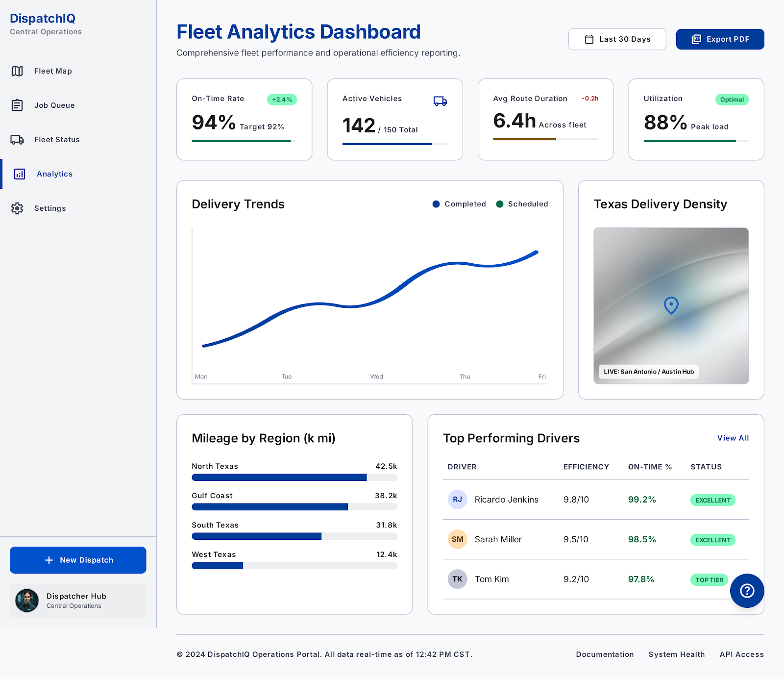Click the EXCELLENT badge for Sarah Miller
784x679 pixels.
click(x=713, y=540)
